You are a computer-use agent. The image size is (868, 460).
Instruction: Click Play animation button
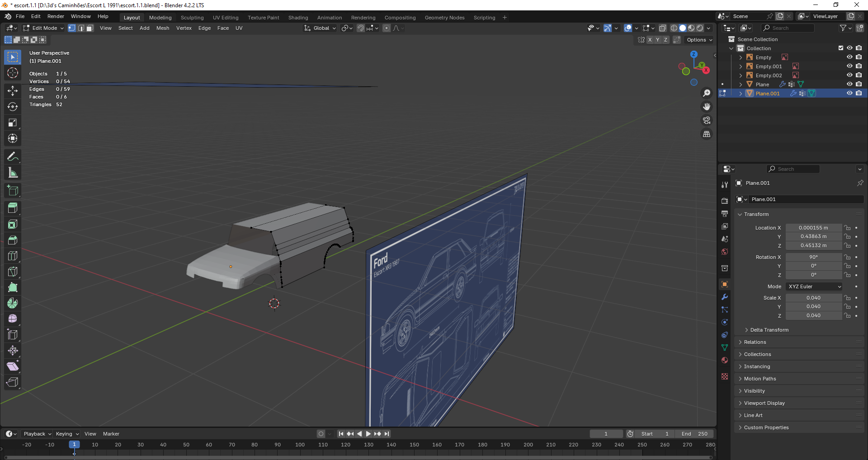point(368,434)
